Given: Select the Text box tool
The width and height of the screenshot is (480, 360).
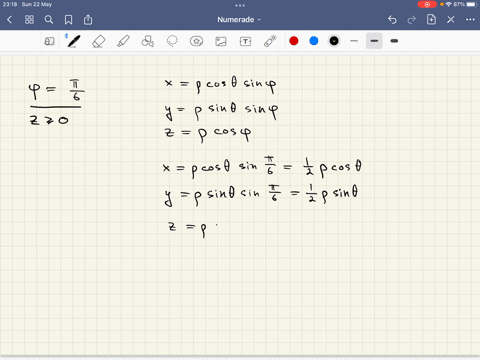Looking at the screenshot, I should tap(245, 41).
